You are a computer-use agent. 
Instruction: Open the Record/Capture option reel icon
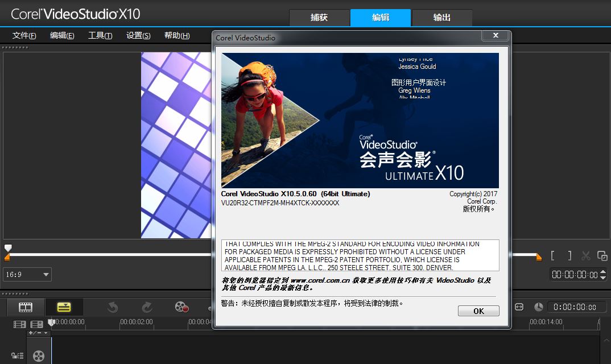coord(181,307)
